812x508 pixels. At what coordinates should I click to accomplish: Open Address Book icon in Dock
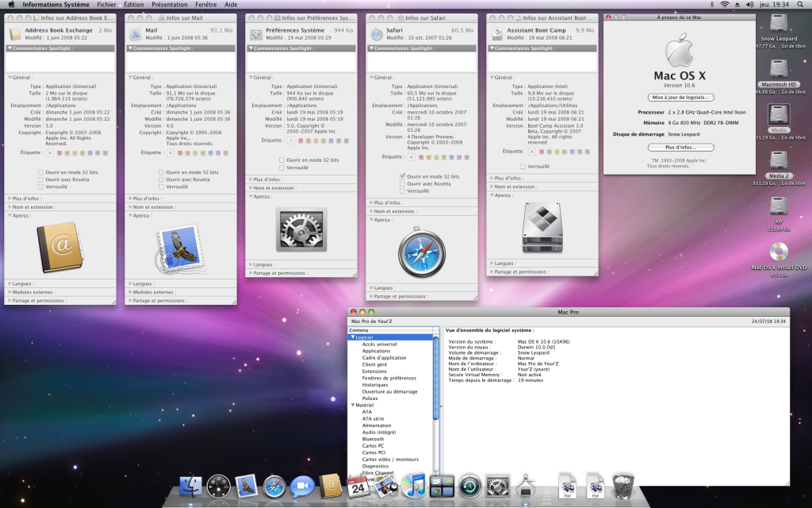coord(331,487)
